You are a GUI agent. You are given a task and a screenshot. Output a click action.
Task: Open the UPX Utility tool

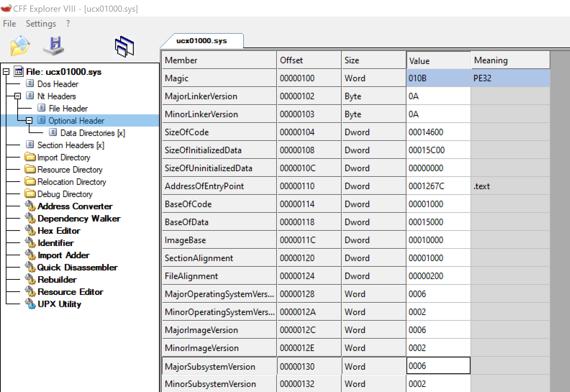pyautogui.click(x=59, y=304)
